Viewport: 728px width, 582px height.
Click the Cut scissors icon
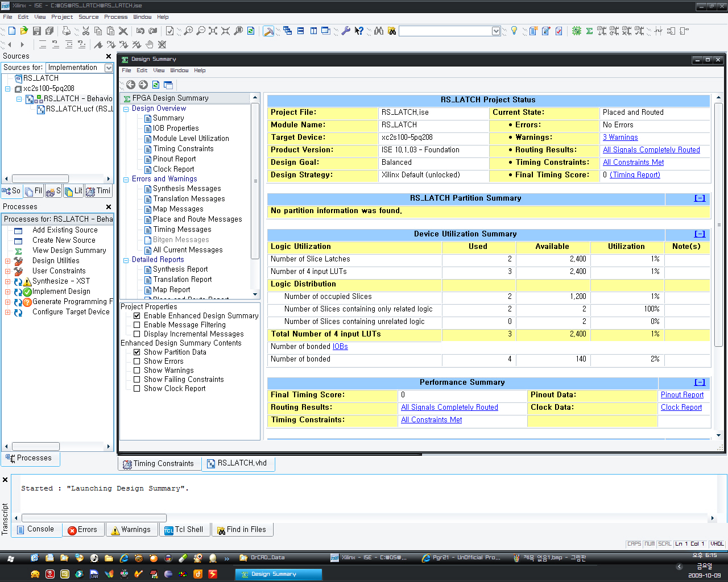pos(86,31)
